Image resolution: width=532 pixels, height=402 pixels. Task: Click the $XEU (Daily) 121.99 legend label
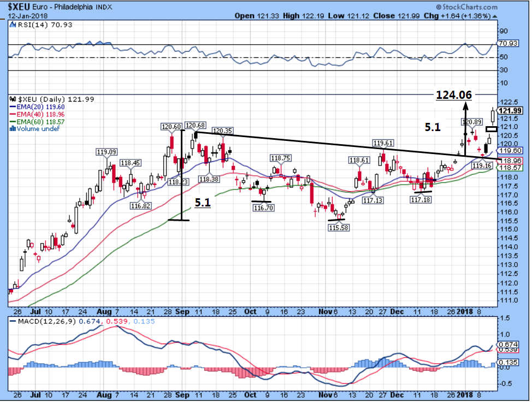tap(56, 99)
